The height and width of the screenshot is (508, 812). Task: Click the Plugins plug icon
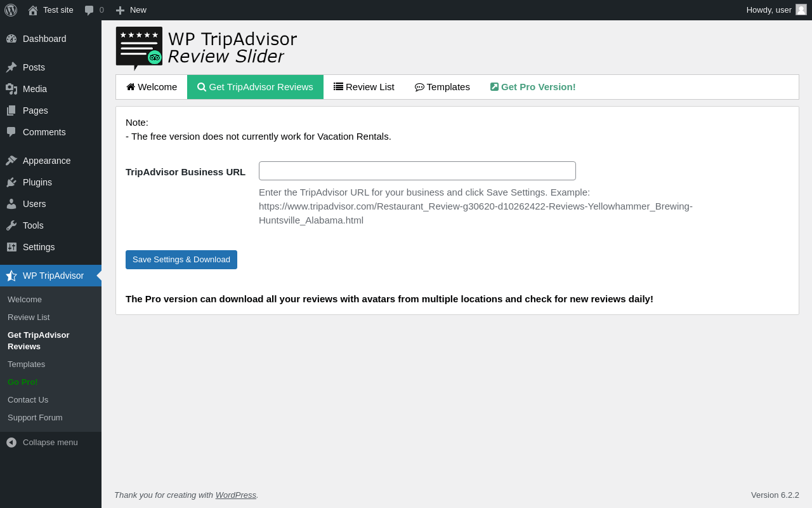click(11, 182)
